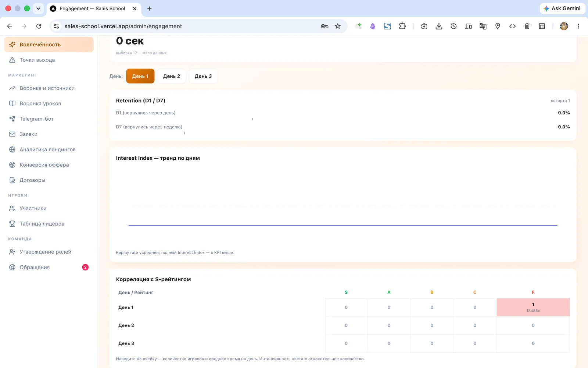This screenshot has width=588, height=368.
Task: Go back to previous page
Action: point(10,26)
